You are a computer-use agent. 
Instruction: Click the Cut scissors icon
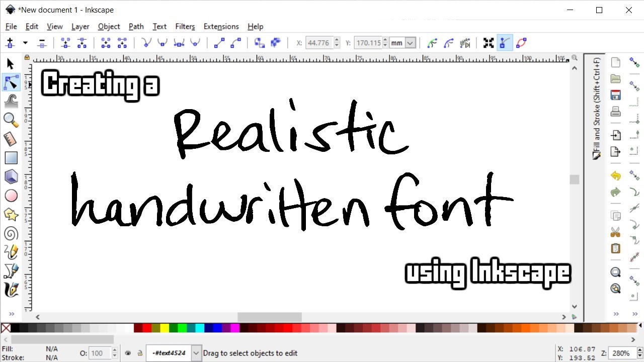(x=615, y=232)
